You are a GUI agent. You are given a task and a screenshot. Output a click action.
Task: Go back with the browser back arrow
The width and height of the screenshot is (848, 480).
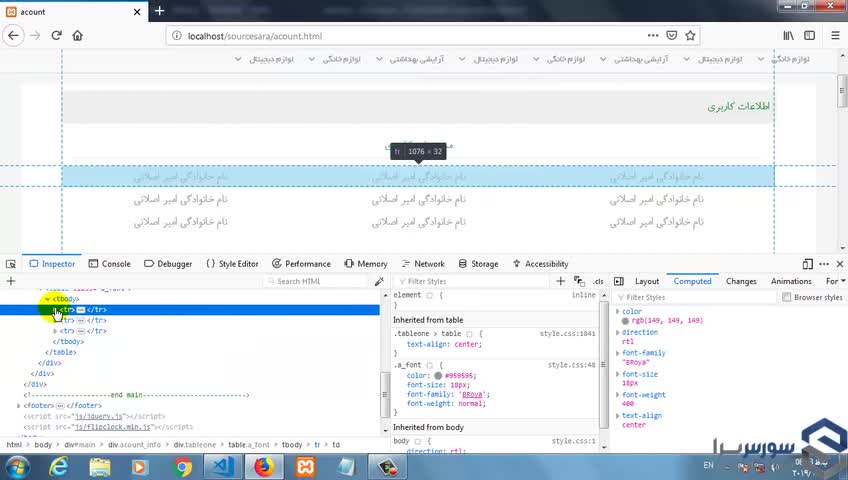point(14,36)
